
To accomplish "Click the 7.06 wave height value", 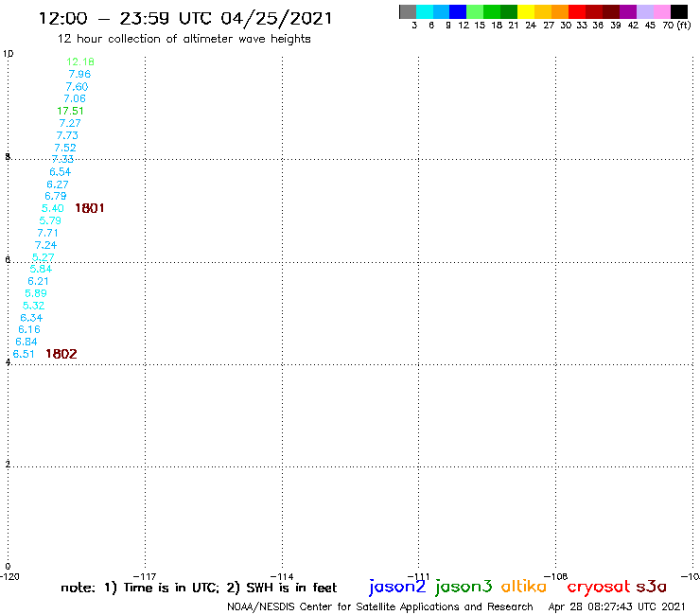I will (x=75, y=98).
